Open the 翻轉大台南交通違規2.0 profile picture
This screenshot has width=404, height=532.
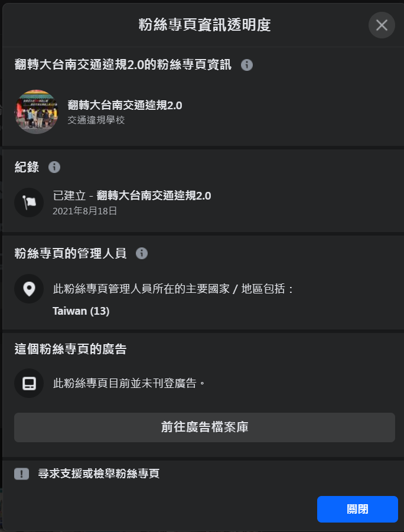click(x=37, y=112)
